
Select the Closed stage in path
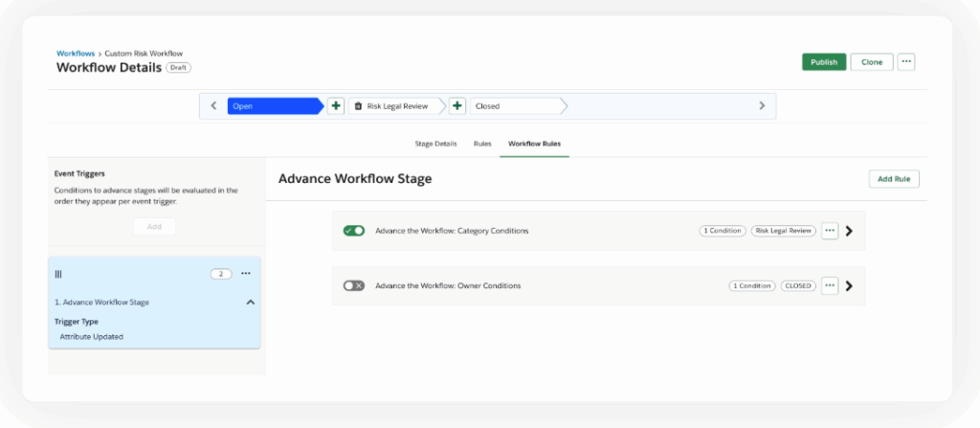[x=513, y=106]
